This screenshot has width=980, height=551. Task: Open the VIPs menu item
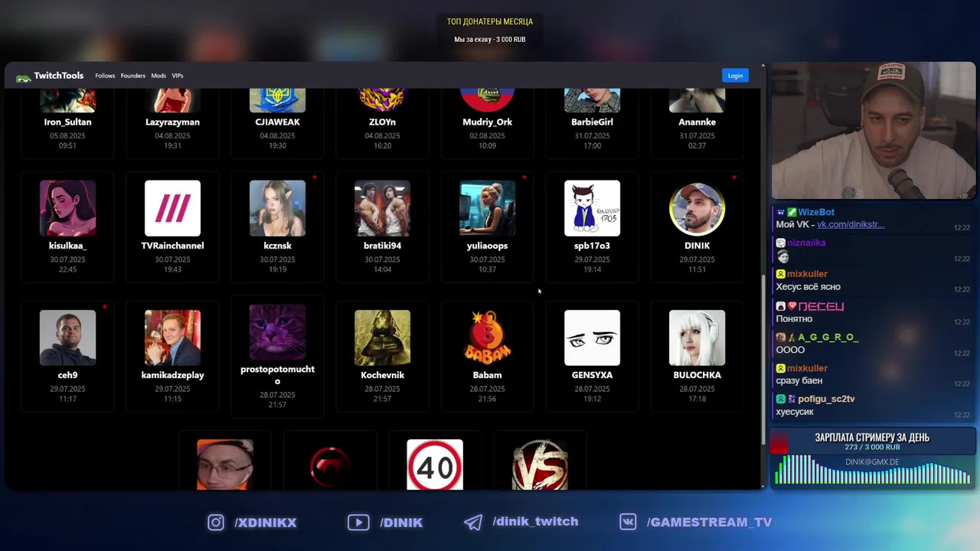tap(178, 76)
